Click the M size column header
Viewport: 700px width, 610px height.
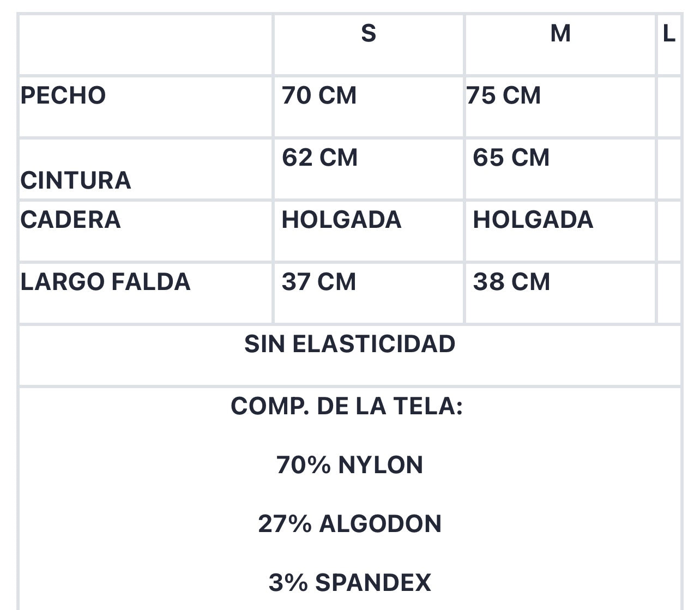pyautogui.click(x=560, y=34)
